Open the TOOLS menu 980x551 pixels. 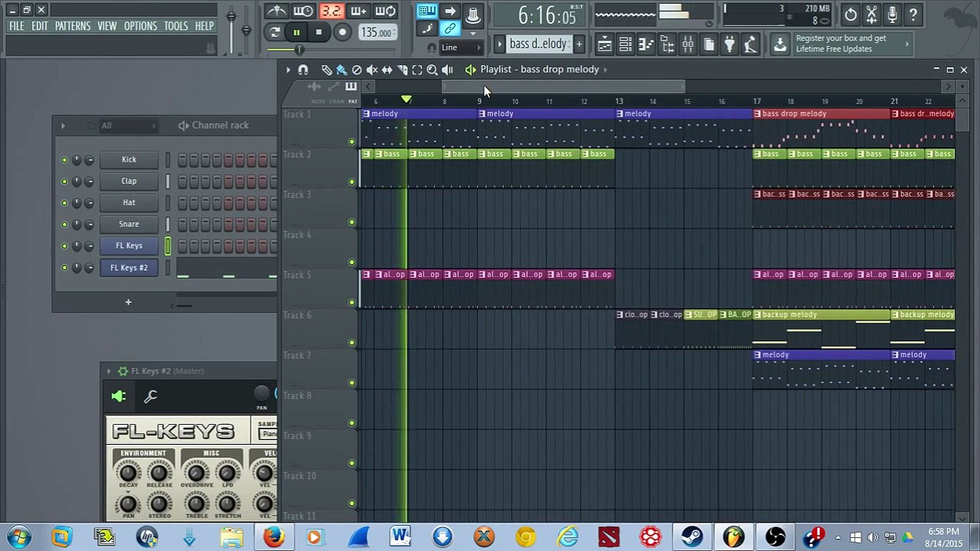coord(176,26)
